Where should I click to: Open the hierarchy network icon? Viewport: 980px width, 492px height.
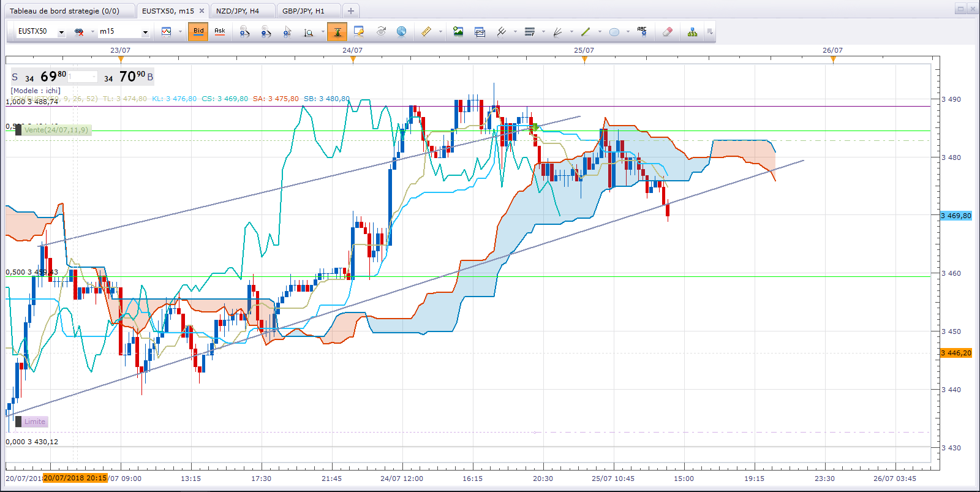(692, 32)
